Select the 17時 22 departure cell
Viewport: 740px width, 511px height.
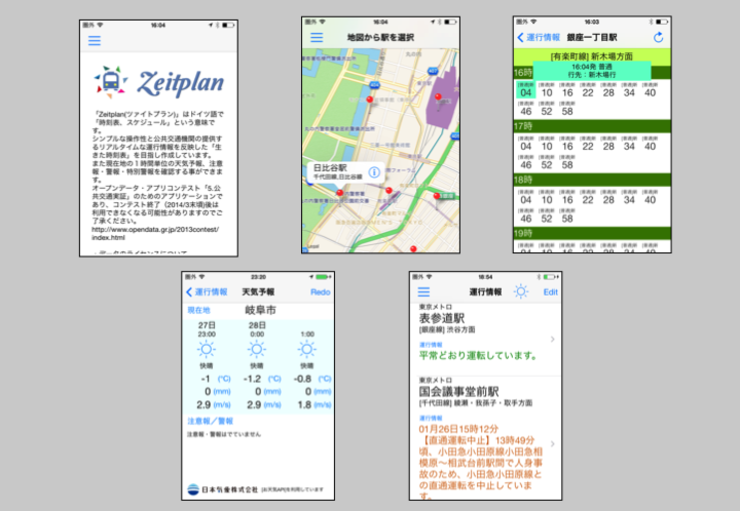coord(588,143)
